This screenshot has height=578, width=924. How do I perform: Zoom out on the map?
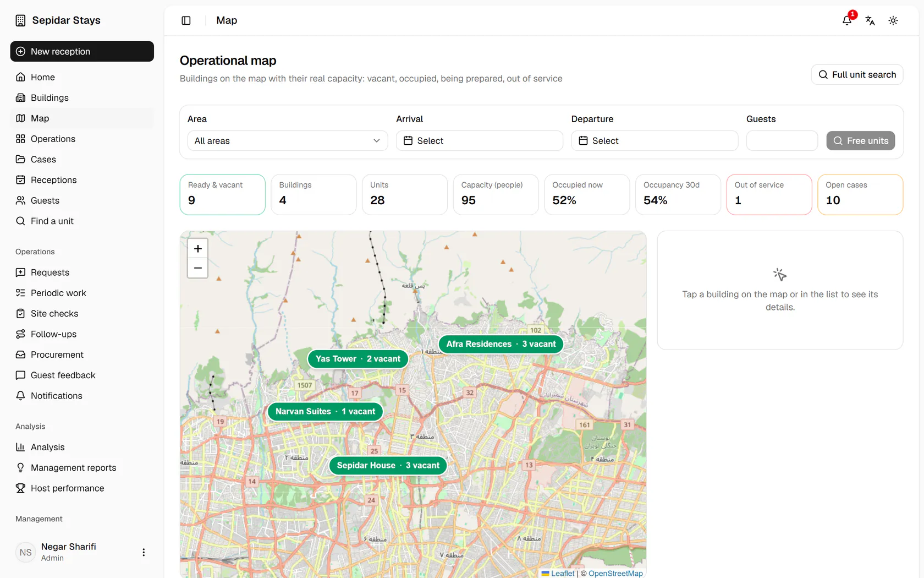[198, 268]
